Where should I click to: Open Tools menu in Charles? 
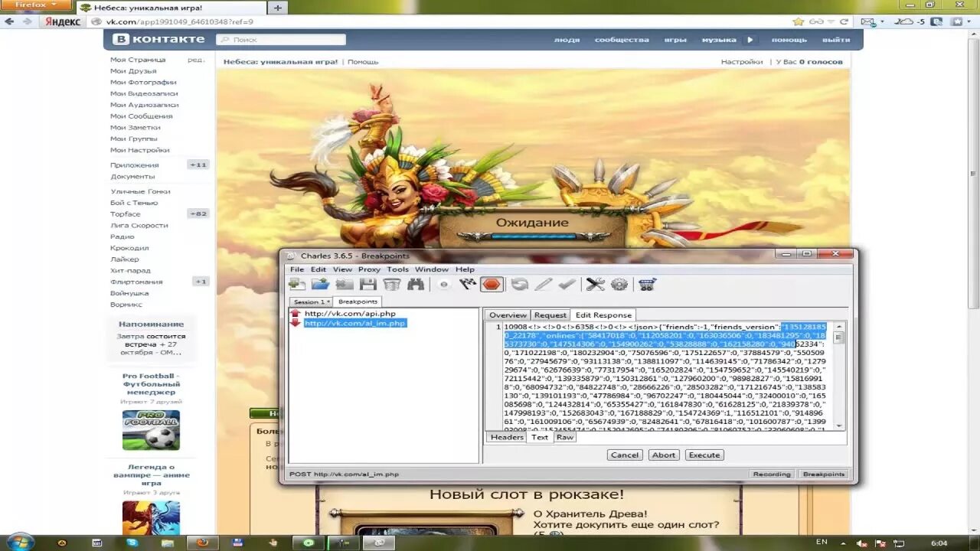coord(397,269)
